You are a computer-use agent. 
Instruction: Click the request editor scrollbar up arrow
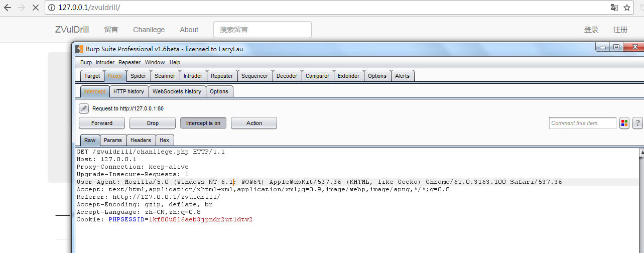pos(641,152)
